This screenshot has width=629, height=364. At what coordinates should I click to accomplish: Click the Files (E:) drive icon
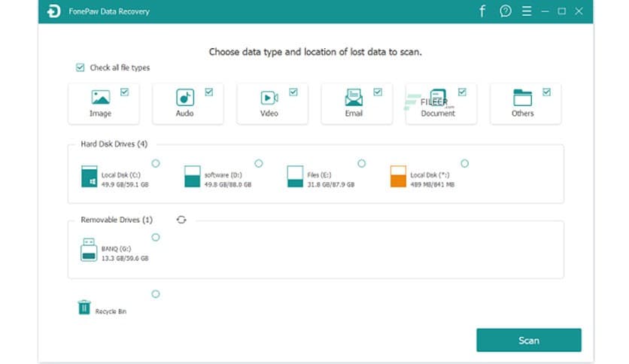tap(295, 177)
